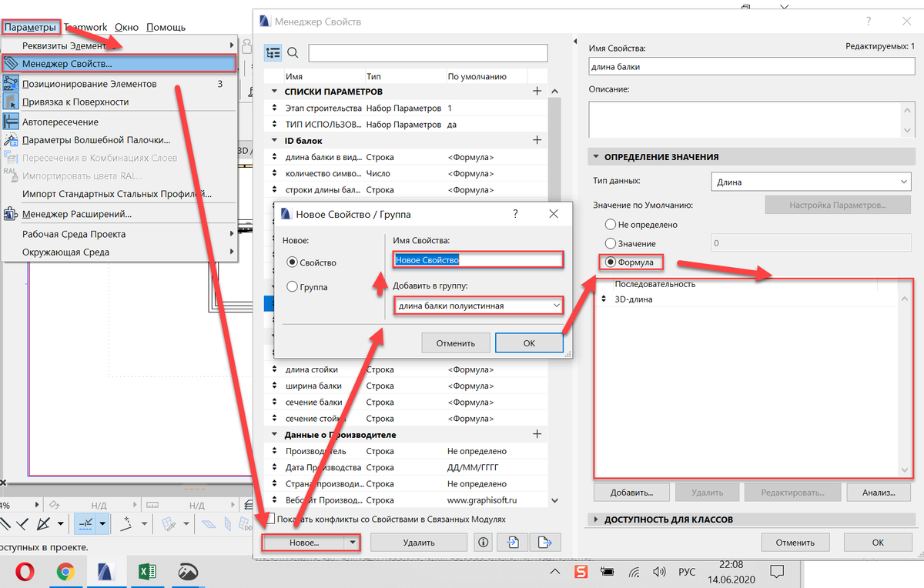Toggle the highlighted guide line snap tool
924x588 pixels.
[85, 524]
